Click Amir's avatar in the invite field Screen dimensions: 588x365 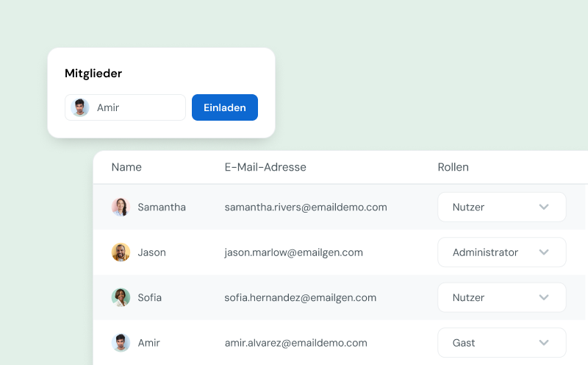click(80, 107)
